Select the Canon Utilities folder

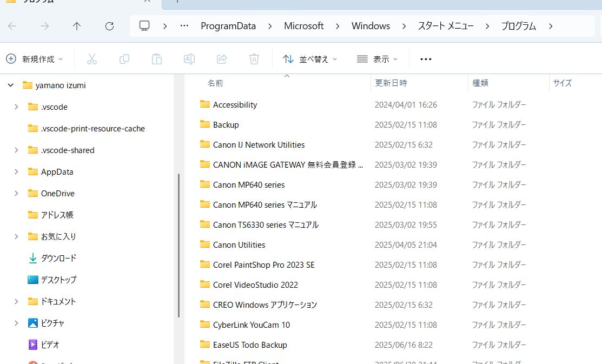pos(239,244)
